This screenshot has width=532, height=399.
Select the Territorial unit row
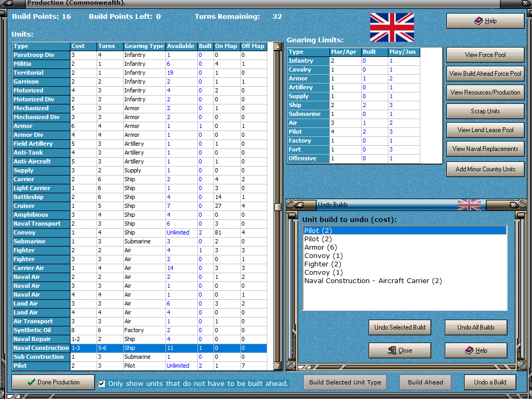[x=139, y=73]
